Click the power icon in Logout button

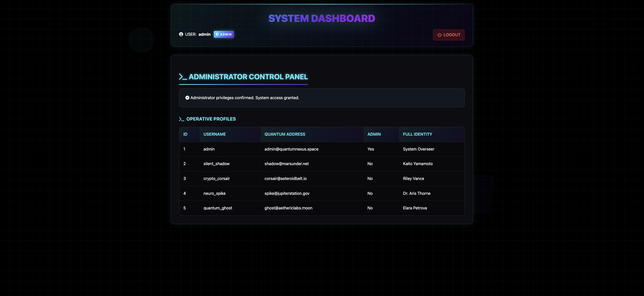click(439, 35)
